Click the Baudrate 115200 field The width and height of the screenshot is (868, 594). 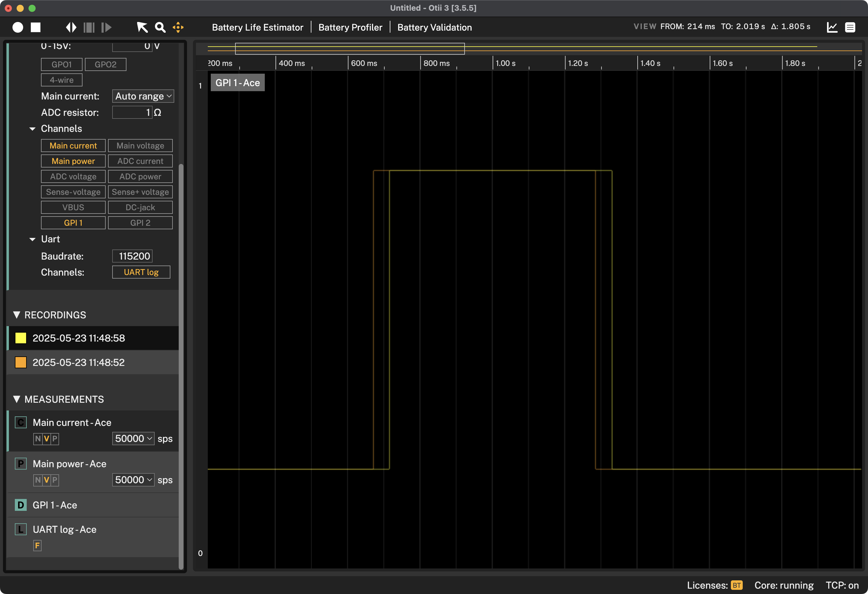tap(132, 256)
